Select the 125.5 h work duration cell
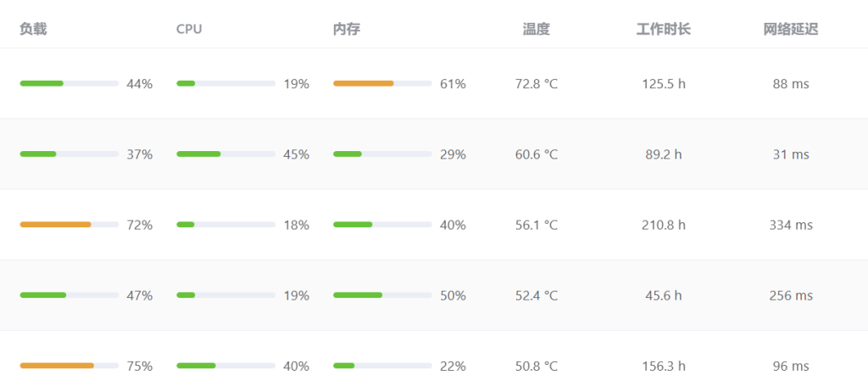This screenshot has width=868, height=392. click(663, 84)
